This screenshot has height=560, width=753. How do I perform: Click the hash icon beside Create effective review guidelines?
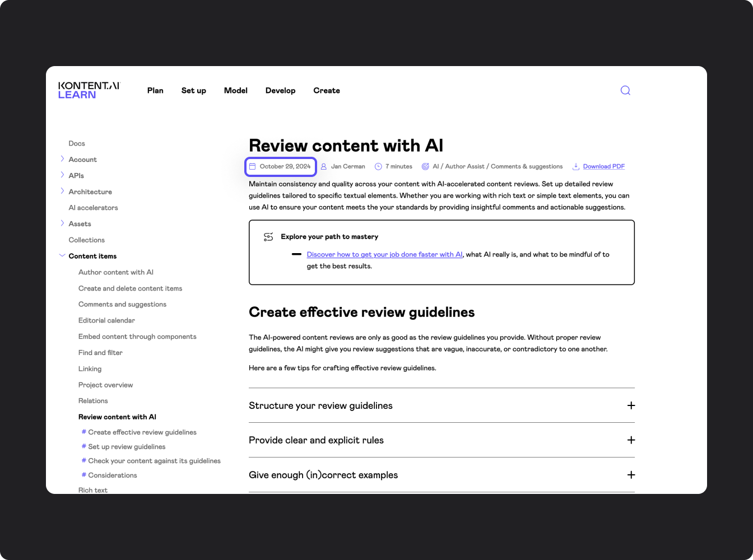[x=84, y=432]
